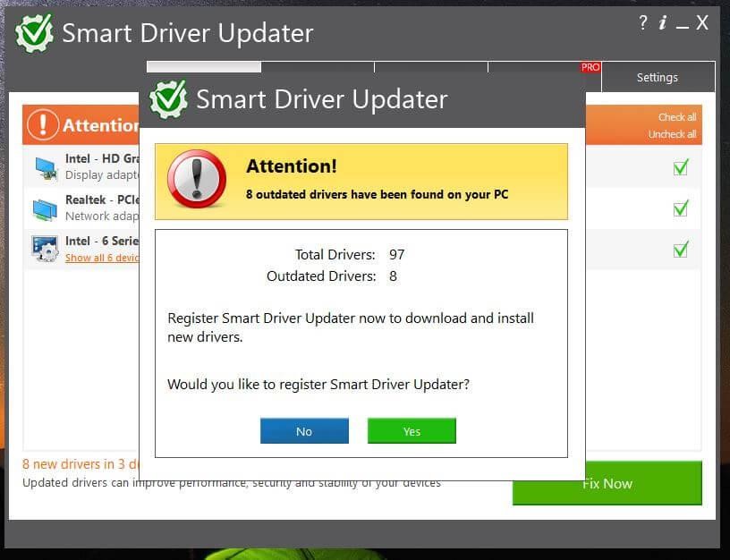Click the red exclamation warning icon

coord(197,179)
